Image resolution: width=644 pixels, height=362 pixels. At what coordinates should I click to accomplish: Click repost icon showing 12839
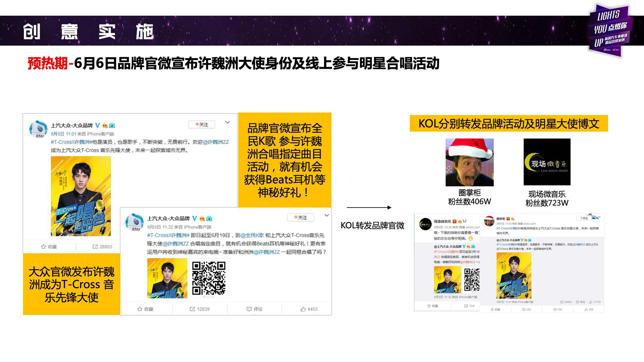[x=192, y=309]
